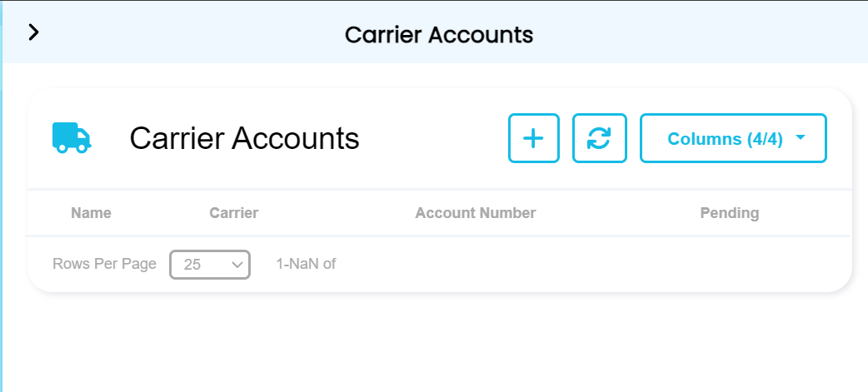The height and width of the screenshot is (392, 868).
Task: Click the blue sidebar strip on the left edge
Action: (x=2, y=208)
